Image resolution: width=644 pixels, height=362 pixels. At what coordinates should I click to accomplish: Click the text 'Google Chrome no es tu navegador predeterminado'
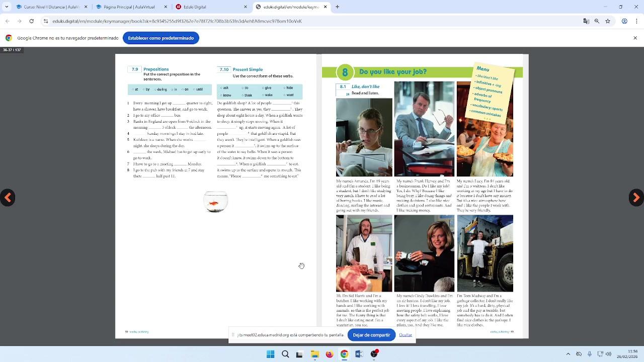[68, 38]
